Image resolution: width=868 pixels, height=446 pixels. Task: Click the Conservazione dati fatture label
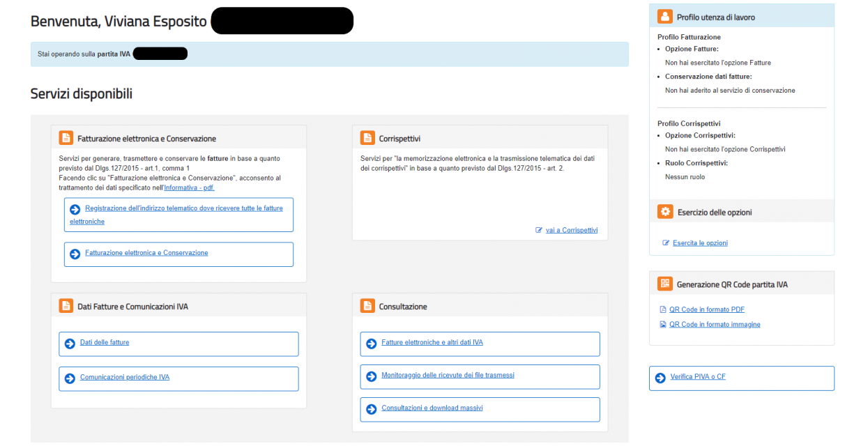coord(708,77)
